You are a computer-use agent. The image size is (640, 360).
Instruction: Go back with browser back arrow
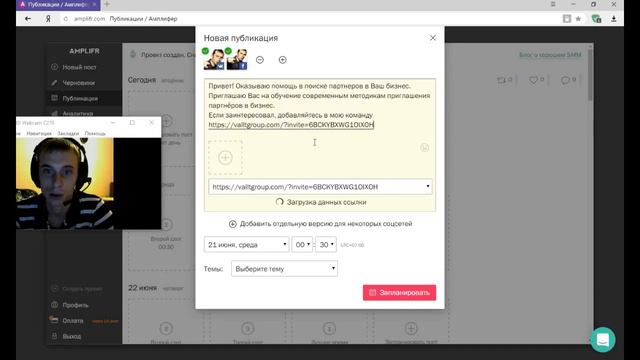[x=28, y=19]
